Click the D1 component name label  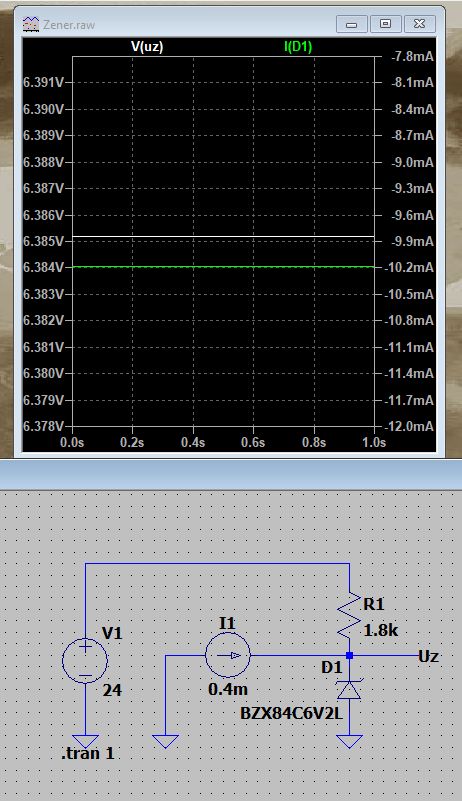[x=332, y=668]
